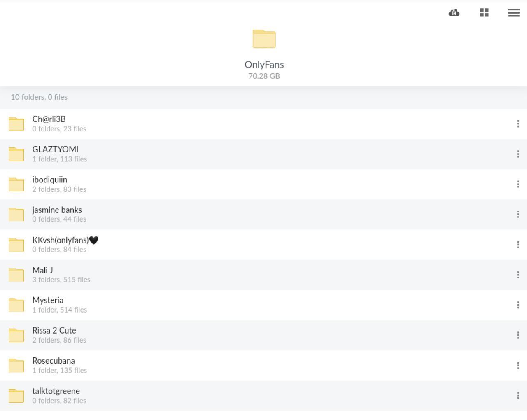Open the KKvsh(onlyfans) folder name
Screen dimensions: 527x420
pos(65,240)
